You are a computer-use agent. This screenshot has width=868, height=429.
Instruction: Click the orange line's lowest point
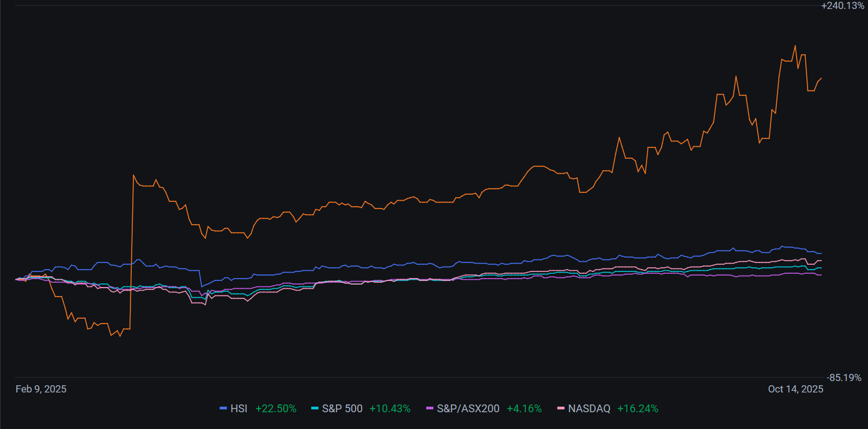[120, 336]
